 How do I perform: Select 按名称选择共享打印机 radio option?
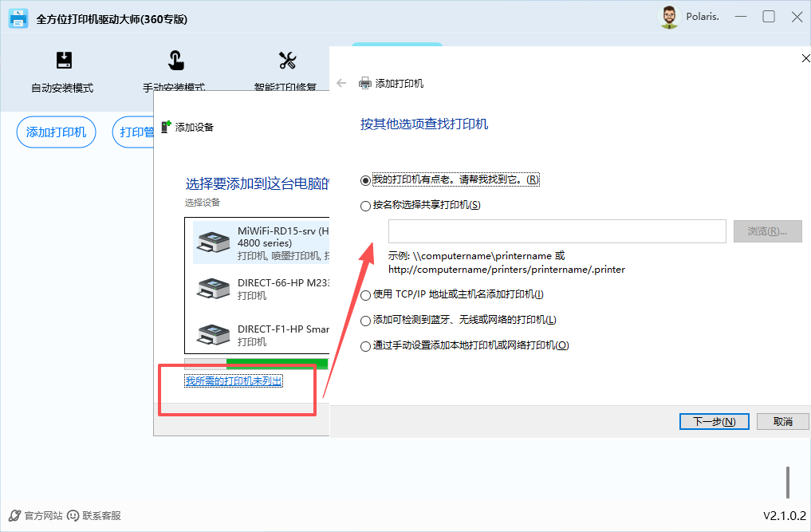366,206
